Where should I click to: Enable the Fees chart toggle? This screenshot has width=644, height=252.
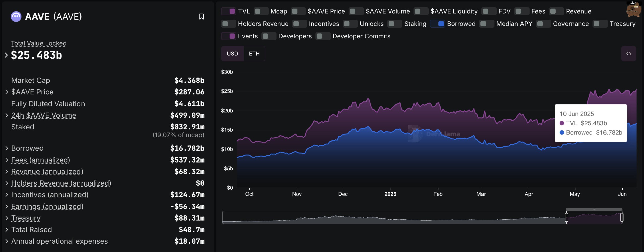point(521,11)
